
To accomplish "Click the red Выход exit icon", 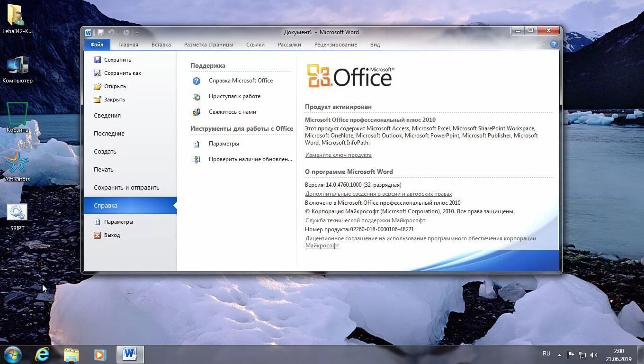I will 98,235.
